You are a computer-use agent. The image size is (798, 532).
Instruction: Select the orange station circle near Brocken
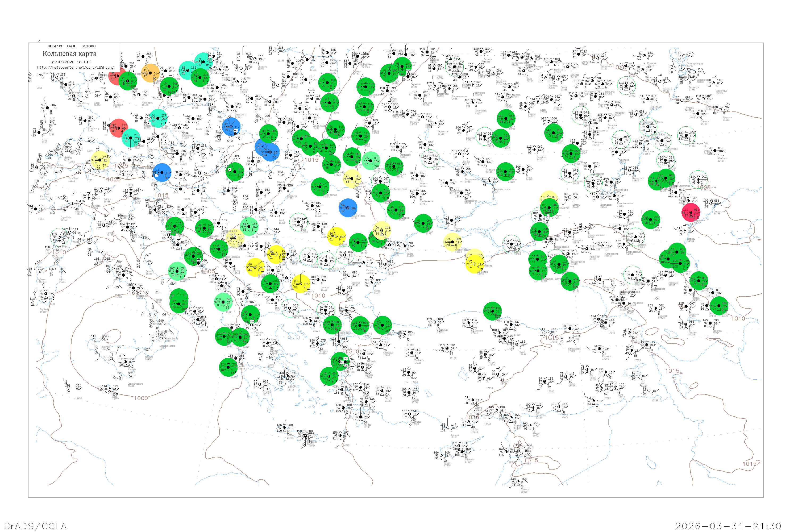pyautogui.click(x=150, y=73)
